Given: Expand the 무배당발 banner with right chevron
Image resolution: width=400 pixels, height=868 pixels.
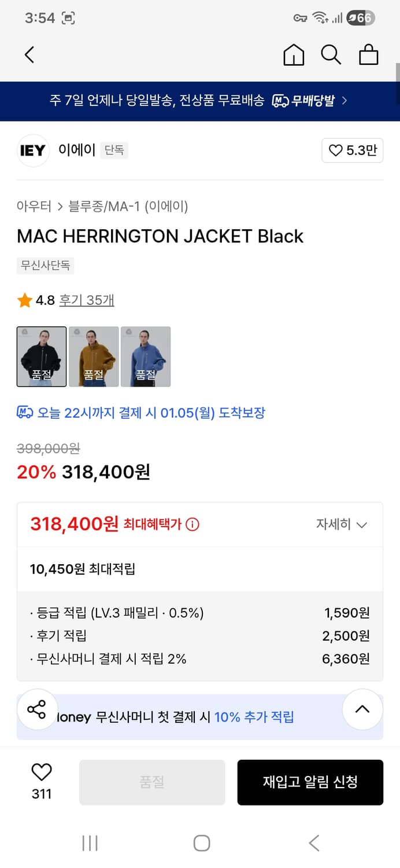Looking at the screenshot, I should pyautogui.click(x=345, y=101).
